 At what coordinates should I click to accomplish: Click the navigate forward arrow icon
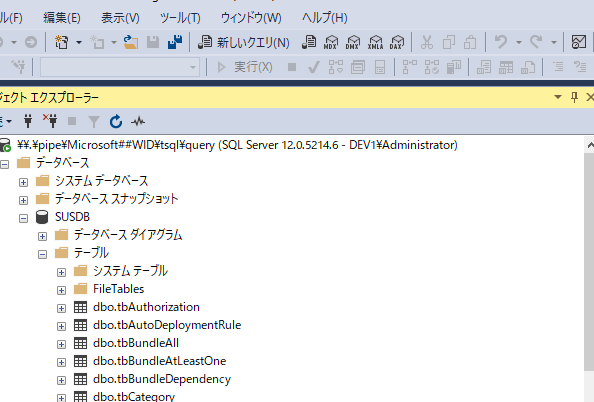coord(31,42)
